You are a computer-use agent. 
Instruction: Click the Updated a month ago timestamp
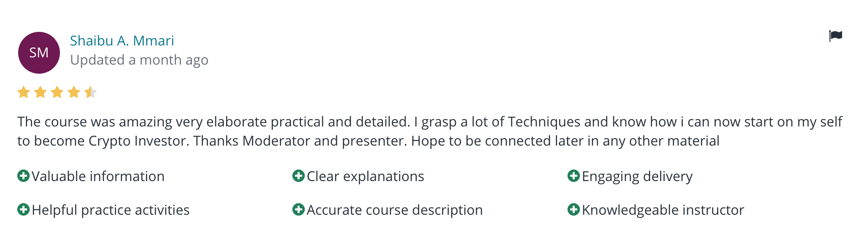tap(139, 60)
